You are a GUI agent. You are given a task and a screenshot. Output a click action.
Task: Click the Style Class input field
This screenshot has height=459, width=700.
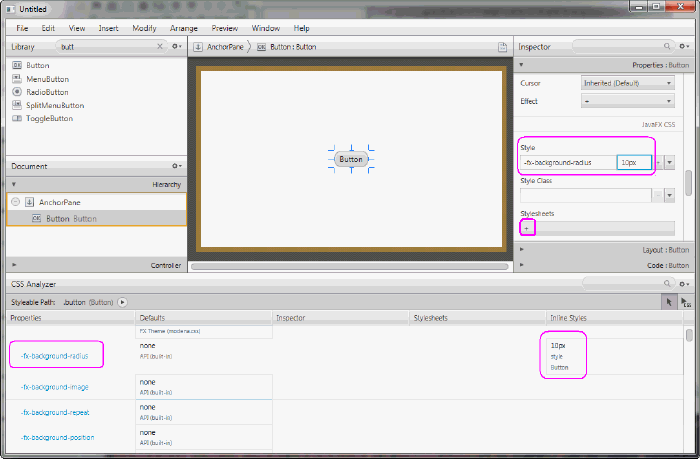tap(585, 195)
